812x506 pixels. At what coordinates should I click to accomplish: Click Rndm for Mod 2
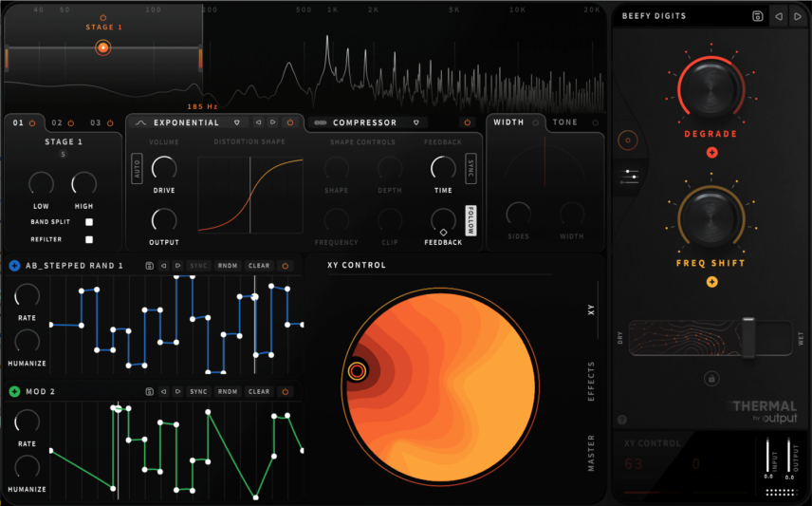[228, 391]
